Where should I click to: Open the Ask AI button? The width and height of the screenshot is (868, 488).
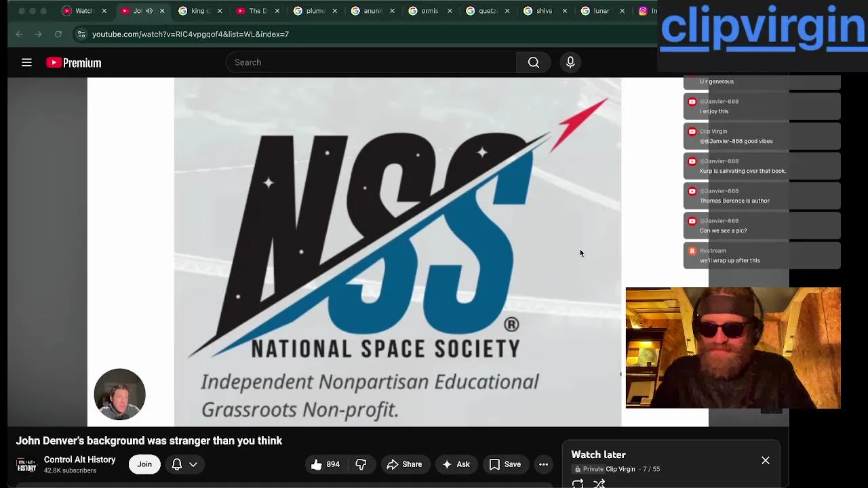tap(456, 464)
